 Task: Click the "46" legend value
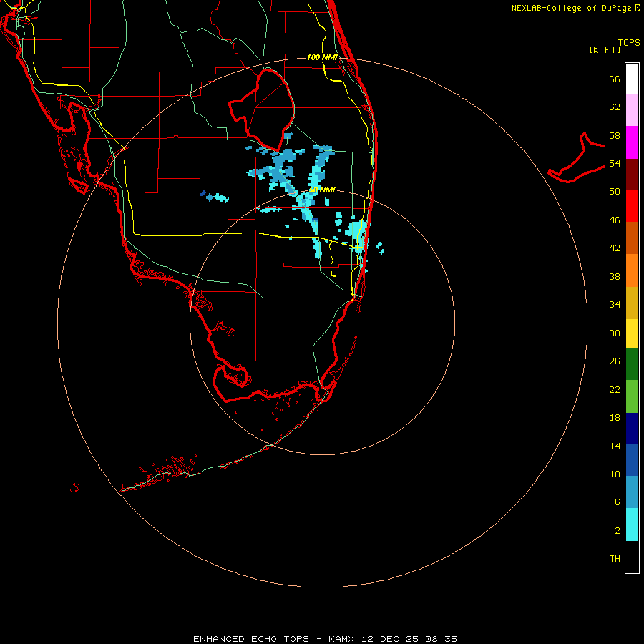tap(615, 220)
